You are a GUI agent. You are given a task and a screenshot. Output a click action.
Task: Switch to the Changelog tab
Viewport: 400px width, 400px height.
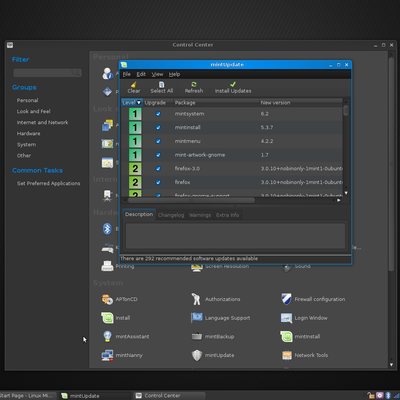tap(171, 215)
